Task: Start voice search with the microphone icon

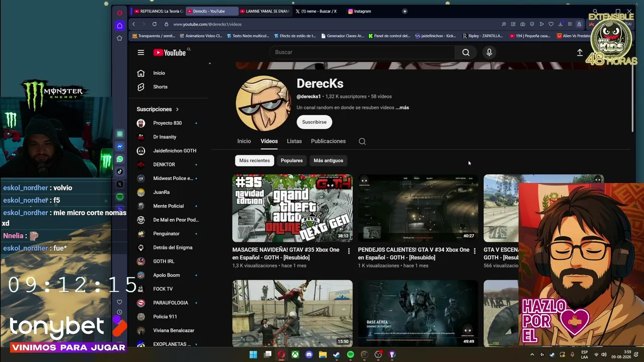Action: click(x=489, y=52)
